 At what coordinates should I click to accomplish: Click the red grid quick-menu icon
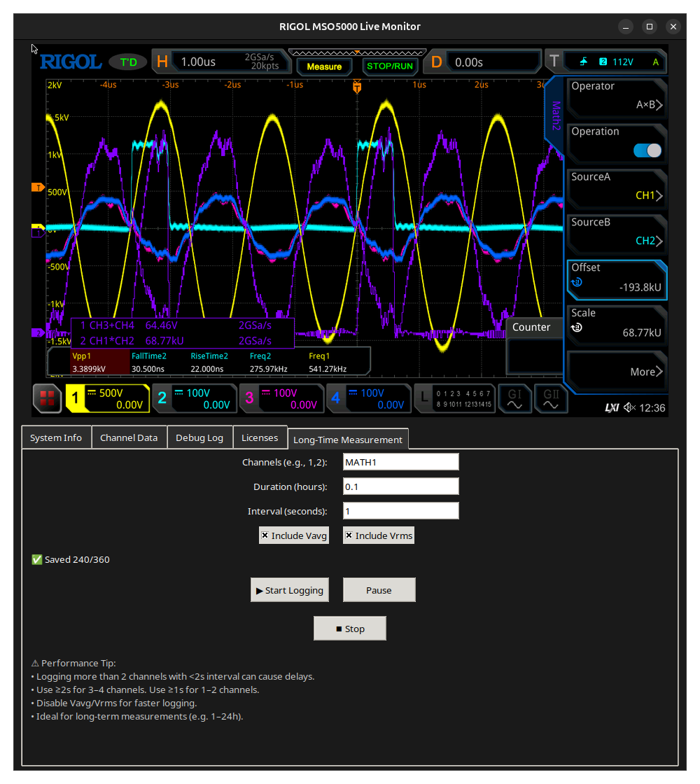(47, 398)
